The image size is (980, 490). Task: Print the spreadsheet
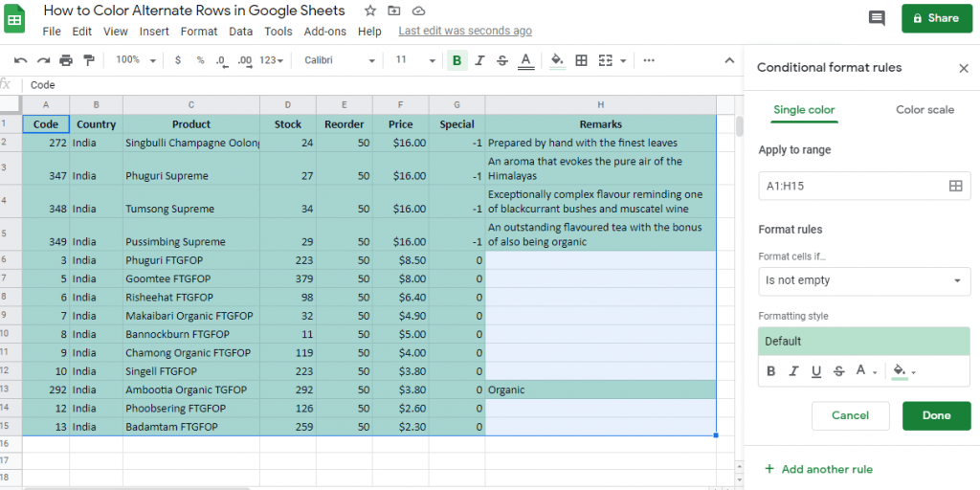coord(66,60)
